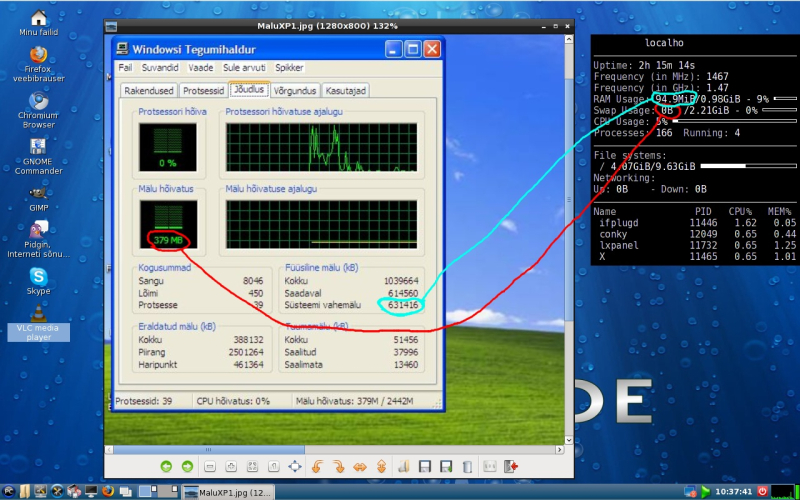Image resolution: width=800 pixels, height=500 pixels.
Task: Switch the image viewer to full screen
Action: point(295,466)
